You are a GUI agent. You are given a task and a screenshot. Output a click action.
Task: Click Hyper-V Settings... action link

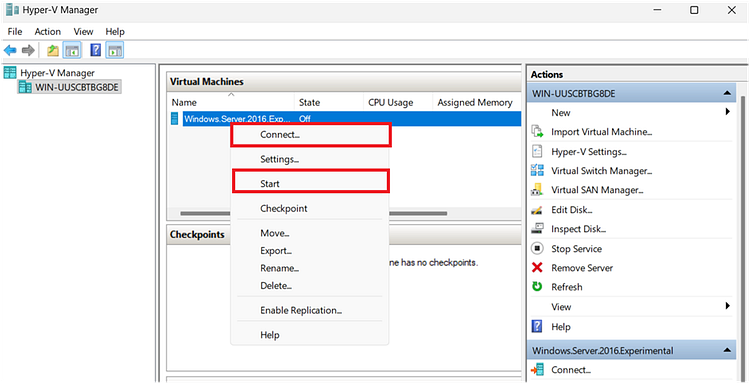pyautogui.click(x=589, y=152)
